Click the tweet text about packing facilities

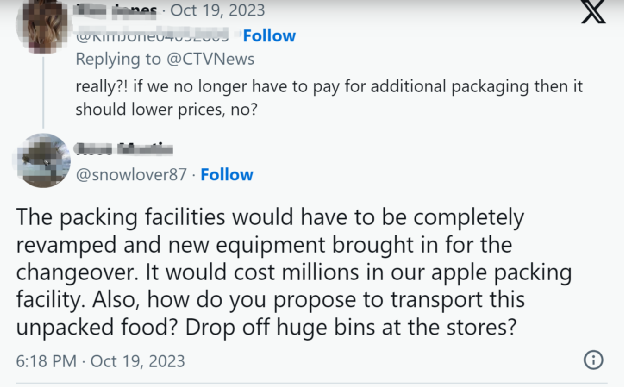(294, 273)
